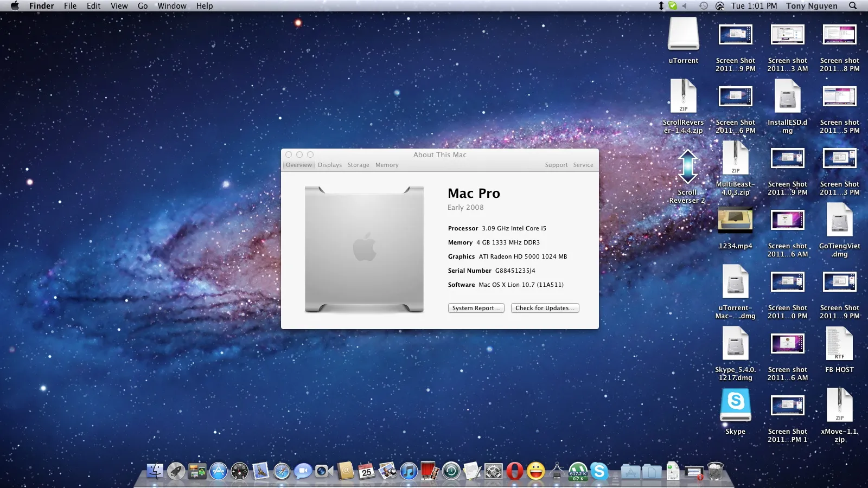Open Time Machine from the Dock

450,472
